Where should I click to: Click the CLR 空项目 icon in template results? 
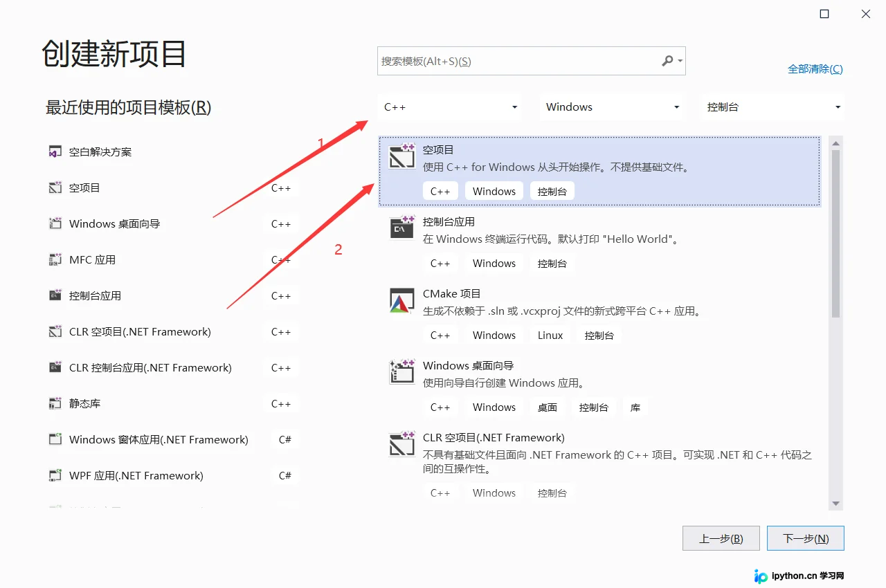(x=402, y=444)
